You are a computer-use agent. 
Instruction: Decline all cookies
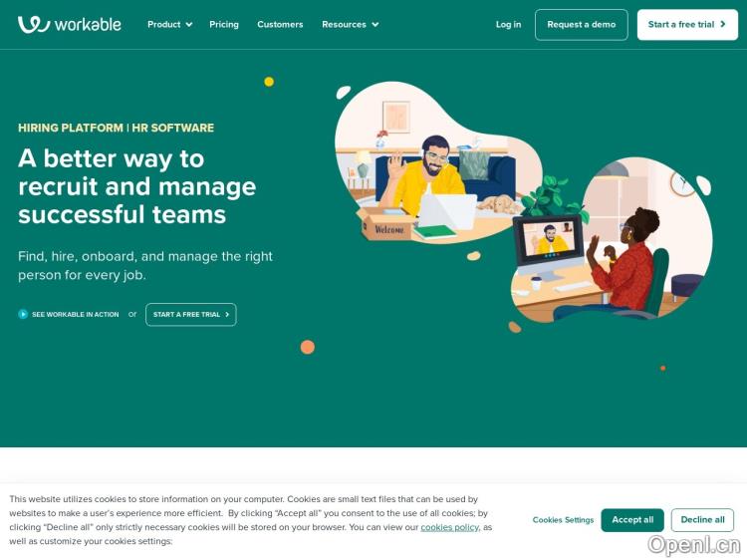coord(702,520)
